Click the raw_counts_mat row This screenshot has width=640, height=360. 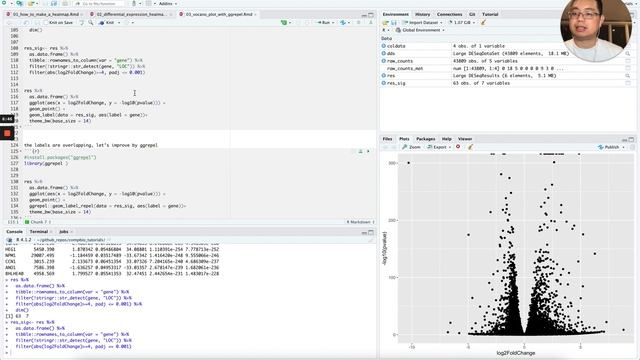click(507, 68)
